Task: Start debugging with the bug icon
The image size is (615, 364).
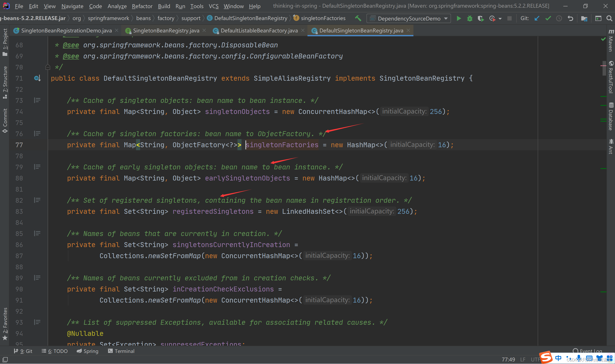Action: pos(469,18)
